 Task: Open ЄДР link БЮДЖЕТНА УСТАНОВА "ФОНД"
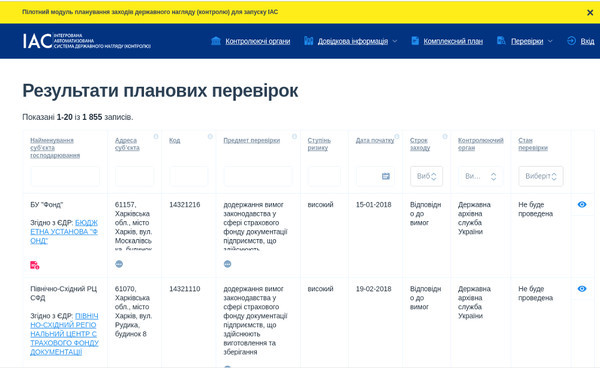(64, 231)
